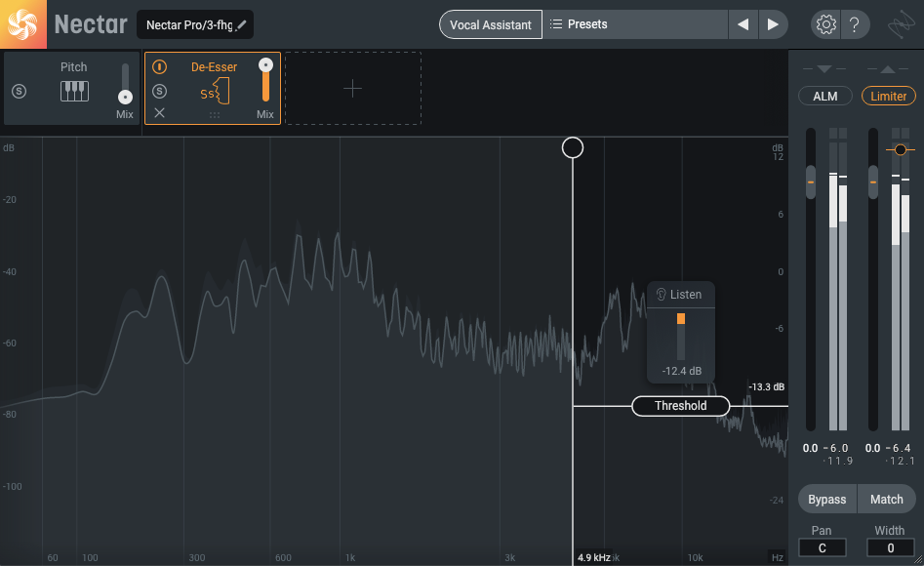Click de-esser frequency cutoff circle handle
Viewport: 924px width, 566px height.
click(x=572, y=147)
